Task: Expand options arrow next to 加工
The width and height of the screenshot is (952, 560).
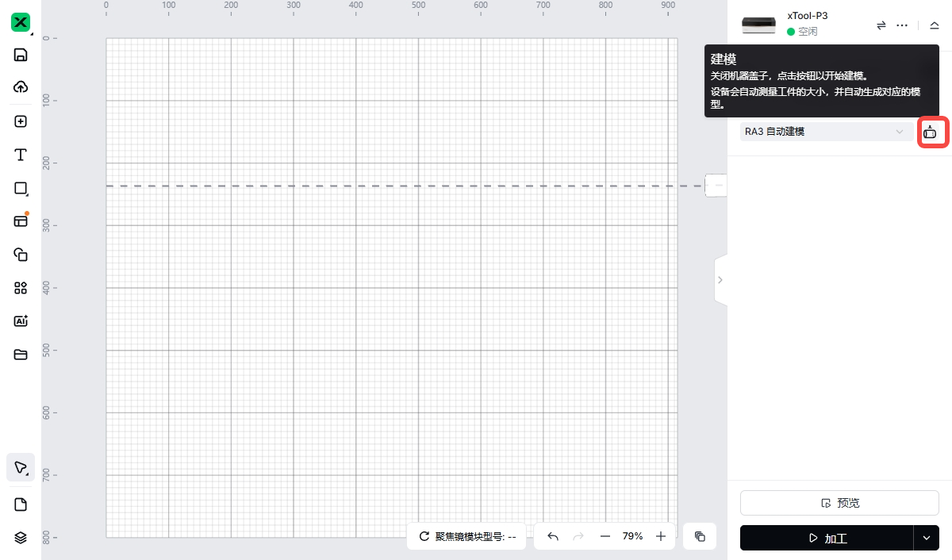Action: tap(926, 538)
